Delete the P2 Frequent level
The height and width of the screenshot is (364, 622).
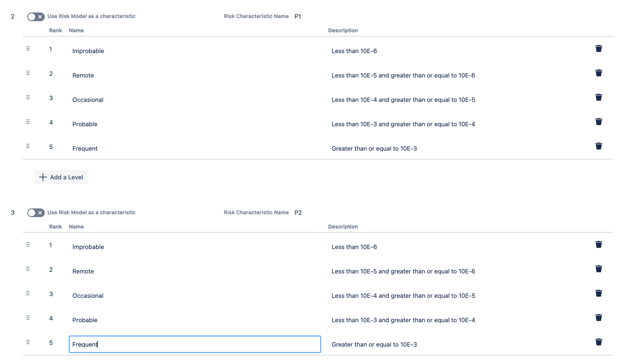[598, 342]
